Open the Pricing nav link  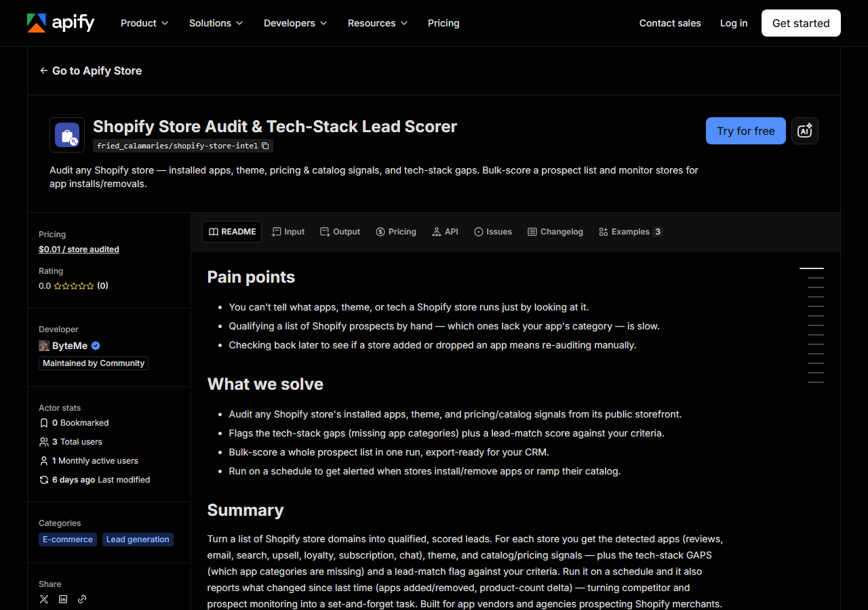pos(443,23)
